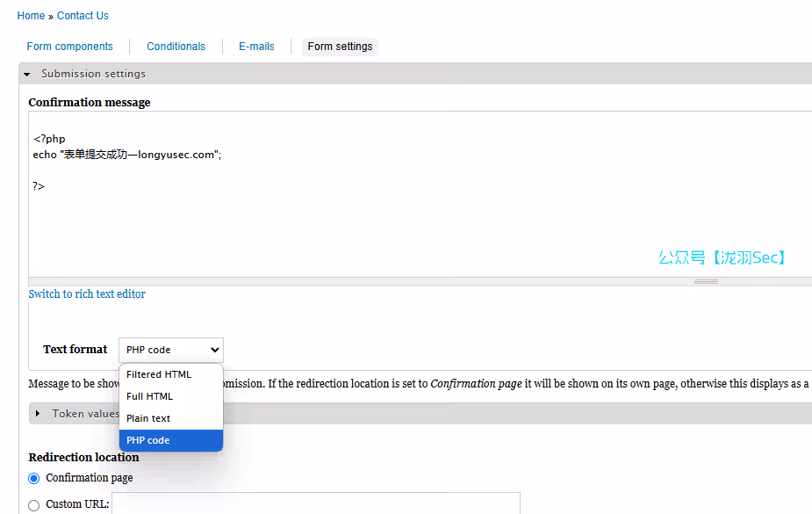Click the Submission settings section title

tap(93, 74)
